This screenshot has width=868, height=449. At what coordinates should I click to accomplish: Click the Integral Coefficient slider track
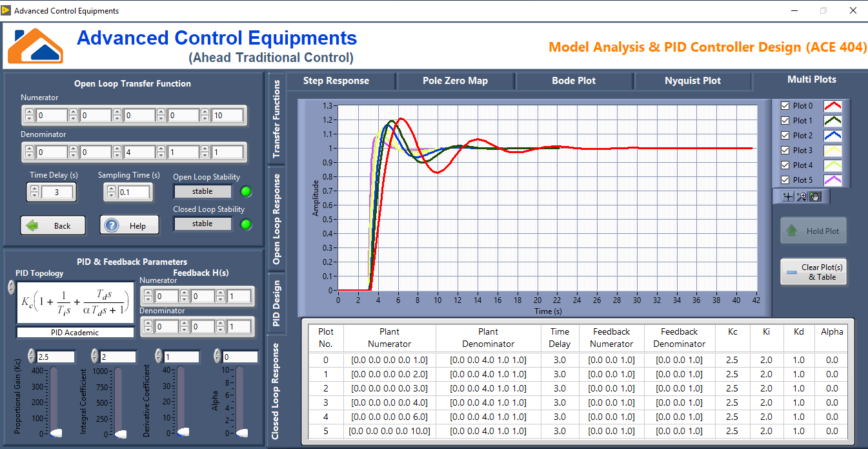pyautogui.click(x=118, y=401)
